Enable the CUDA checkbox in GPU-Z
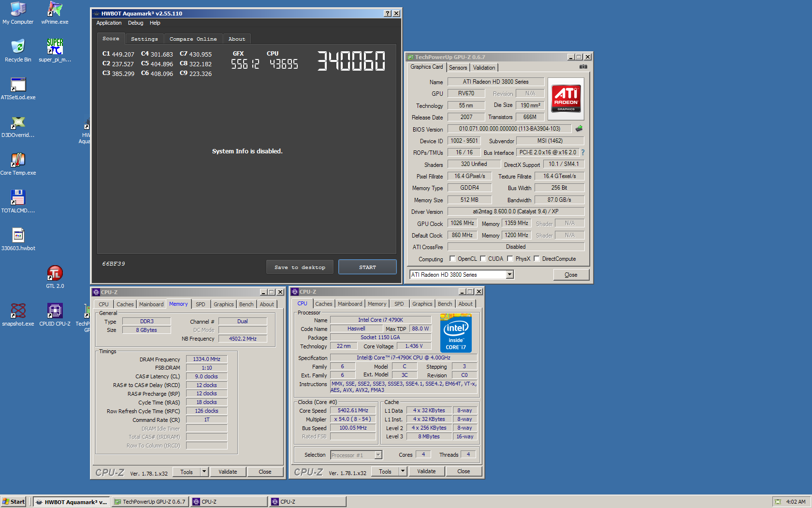 pos(483,259)
